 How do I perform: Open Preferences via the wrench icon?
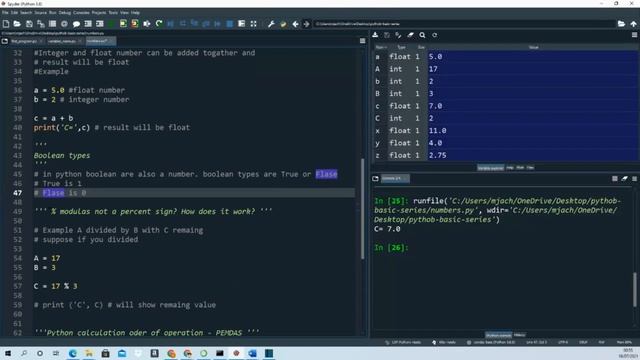pyautogui.click(x=271, y=24)
